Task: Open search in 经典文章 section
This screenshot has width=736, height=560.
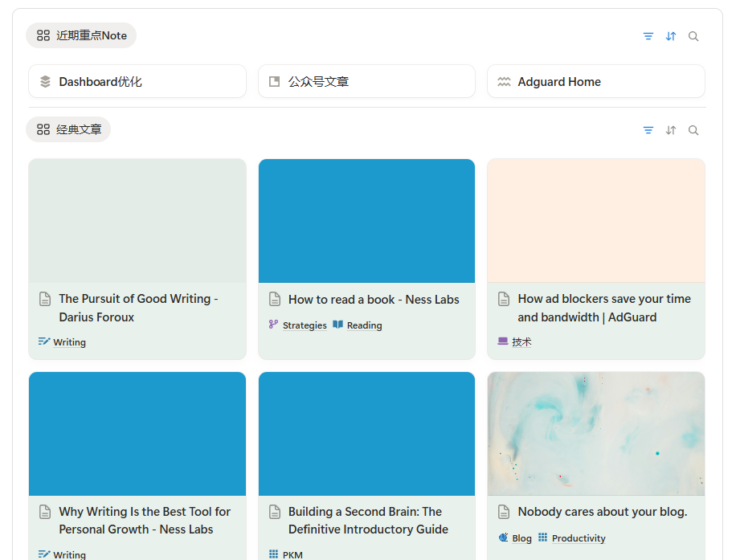Action: tap(693, 130)
